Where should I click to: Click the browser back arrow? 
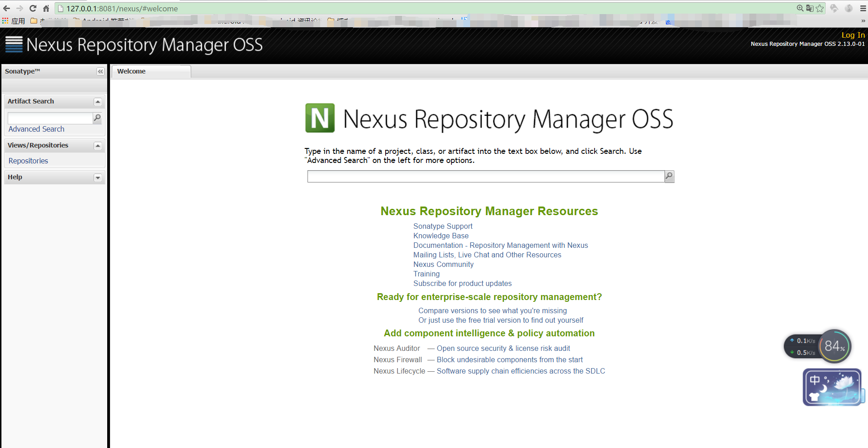(x=6, y=8)
